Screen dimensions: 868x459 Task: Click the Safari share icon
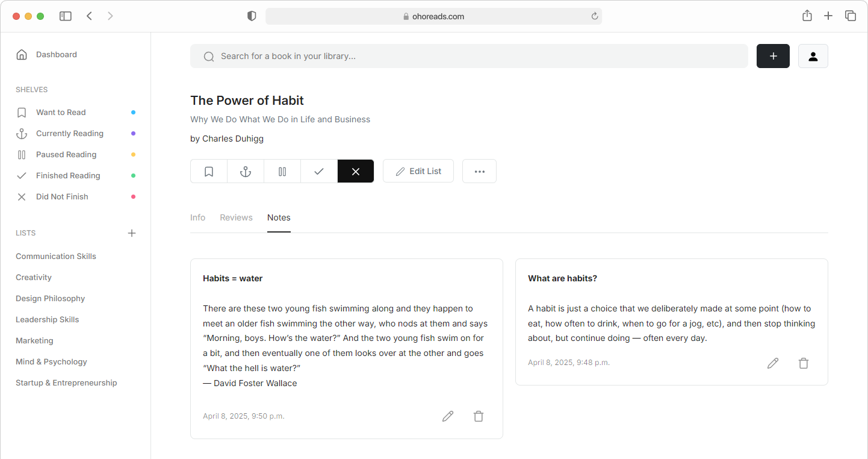click(x=807, y=16)
